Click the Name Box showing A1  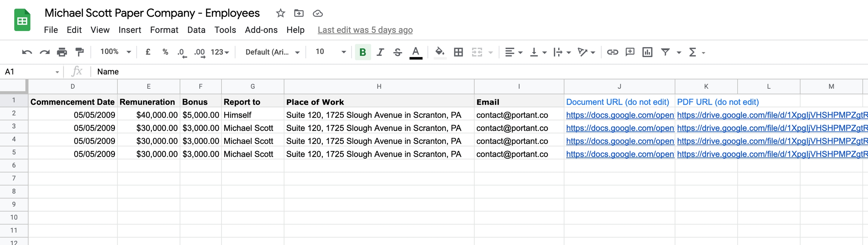pos(30,72)
